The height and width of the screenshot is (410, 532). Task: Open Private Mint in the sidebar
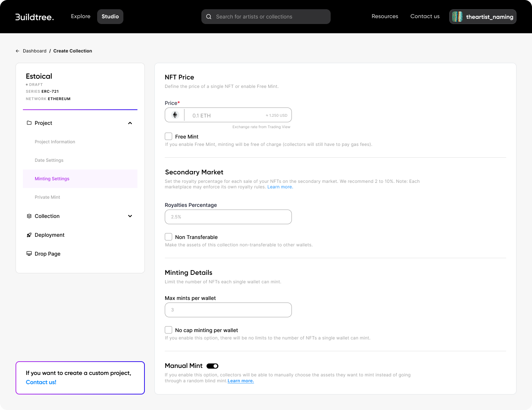tap(47, 197)
